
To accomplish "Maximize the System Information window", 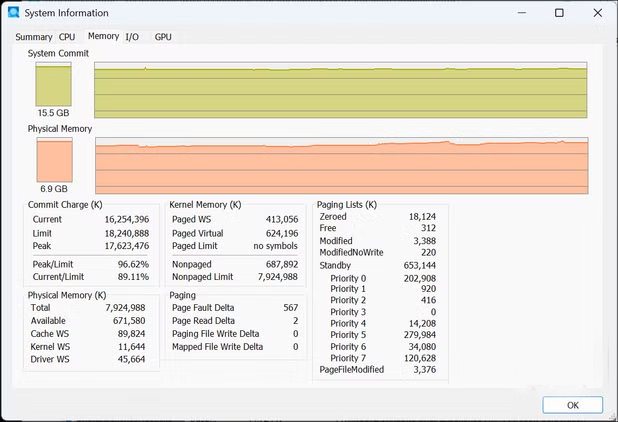I will 559,13.
